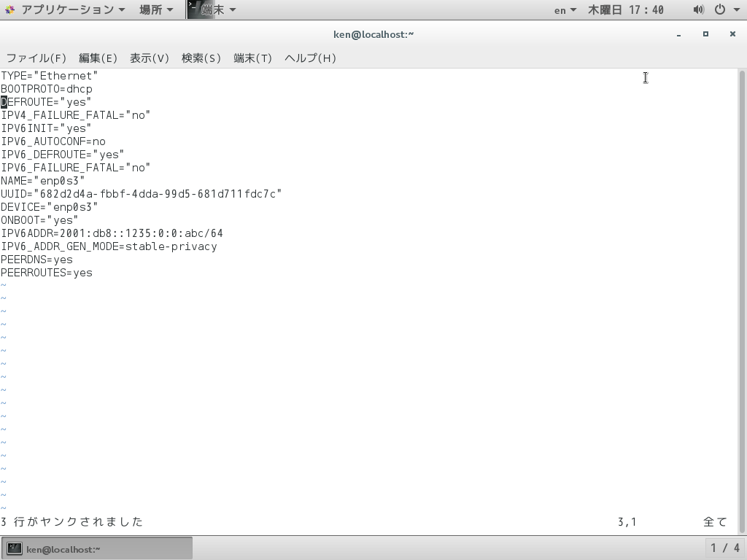Click the TYPE="Ethernet" line
747x560 pixels.
pyautogui.click(x=49, y=76)
